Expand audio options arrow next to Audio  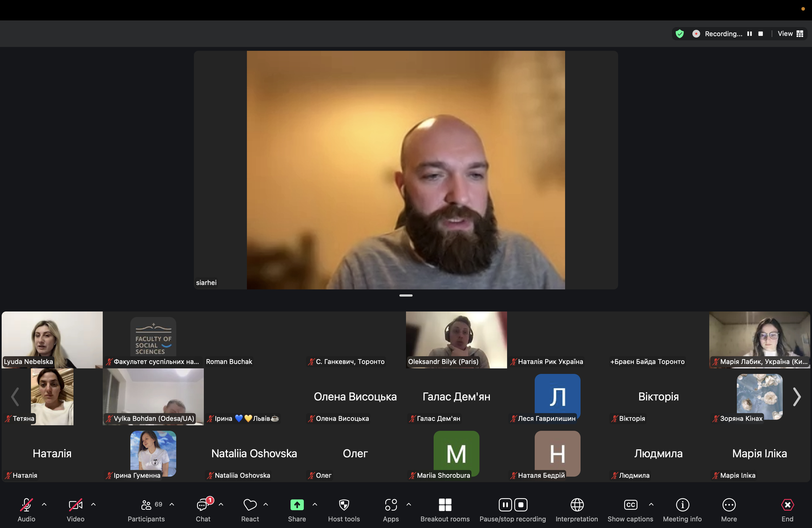pyautogui.click(x=44, y=504)
